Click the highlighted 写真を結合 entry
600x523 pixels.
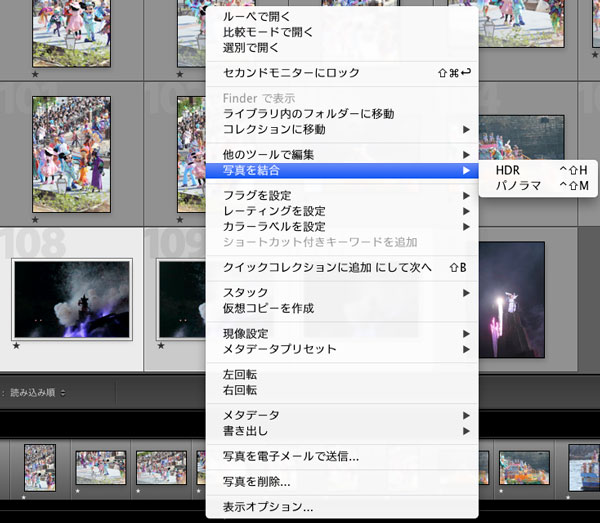point(342,170)
